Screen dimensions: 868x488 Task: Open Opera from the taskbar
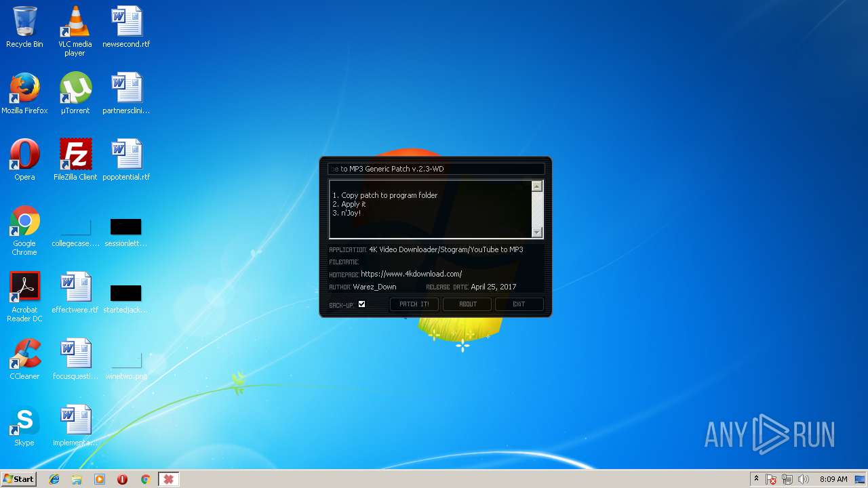coord(122,479)
